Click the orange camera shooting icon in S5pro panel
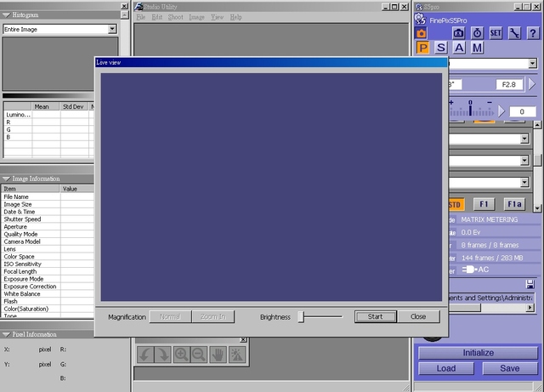This screenshot has width=544, height=392. 422,34
